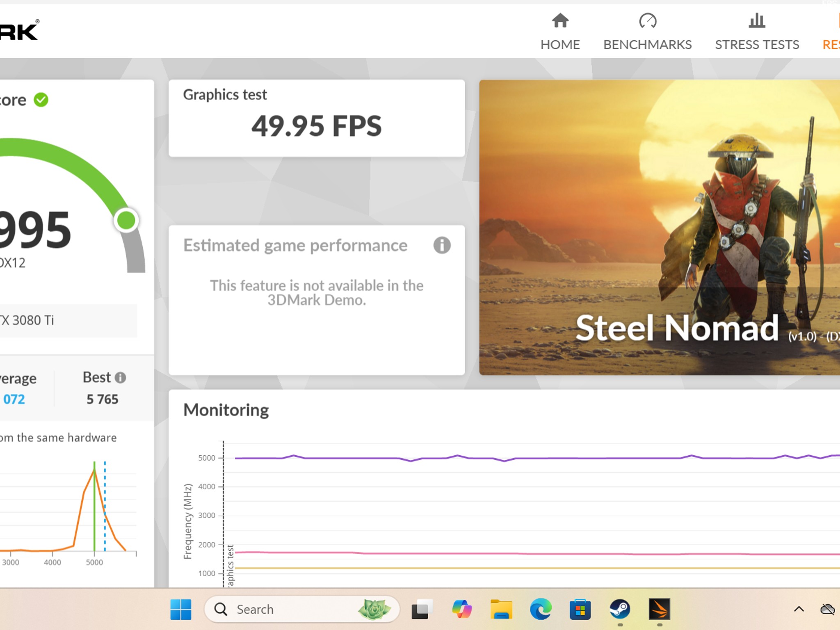The height and width of the screenshot is (630, 840).
Task: Click the home house icon
Action: pos(560,21)
